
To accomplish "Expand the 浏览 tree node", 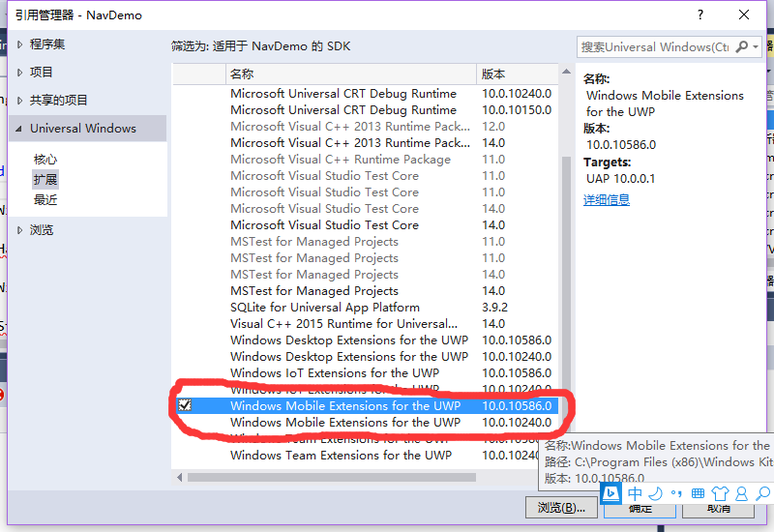I will coord(19,230).
